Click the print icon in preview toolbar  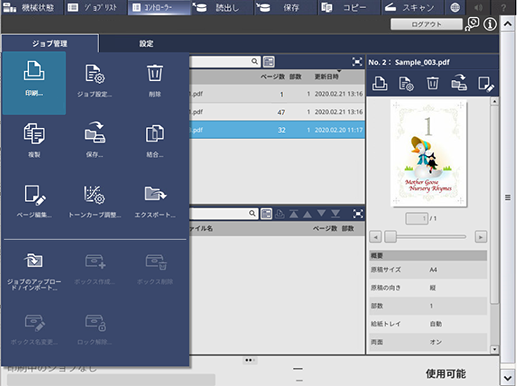click(380, 83)
